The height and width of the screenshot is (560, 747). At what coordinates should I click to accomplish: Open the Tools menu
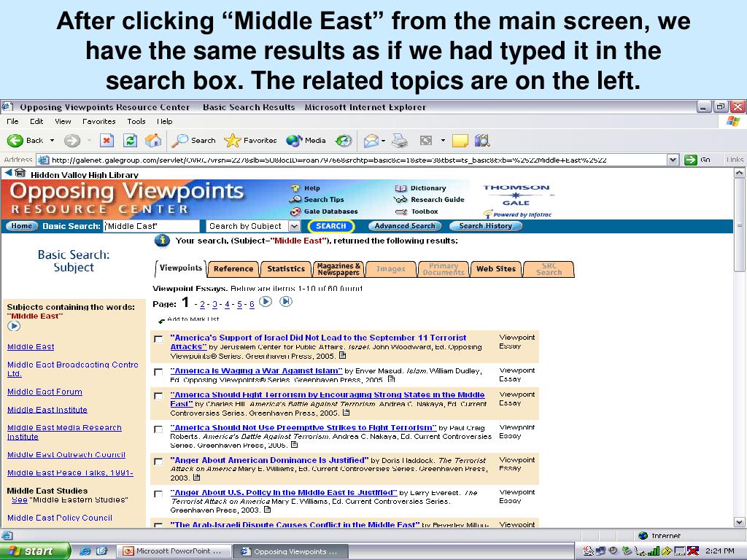[136, 122]
